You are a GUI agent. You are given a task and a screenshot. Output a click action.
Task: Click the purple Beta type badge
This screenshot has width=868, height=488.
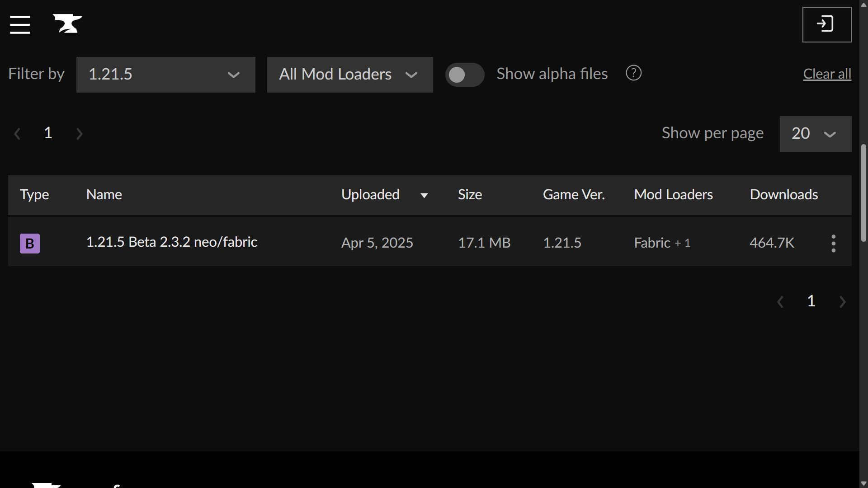[30, 243]
